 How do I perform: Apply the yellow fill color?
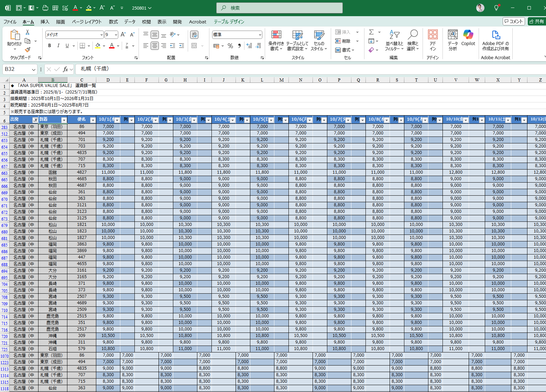(x=98, y=46)
